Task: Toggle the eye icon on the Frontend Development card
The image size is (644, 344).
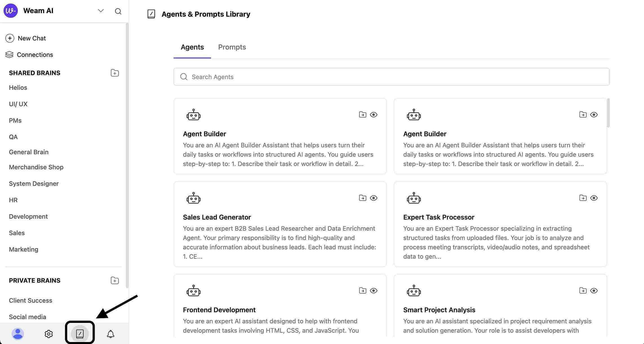Action: 374,291
